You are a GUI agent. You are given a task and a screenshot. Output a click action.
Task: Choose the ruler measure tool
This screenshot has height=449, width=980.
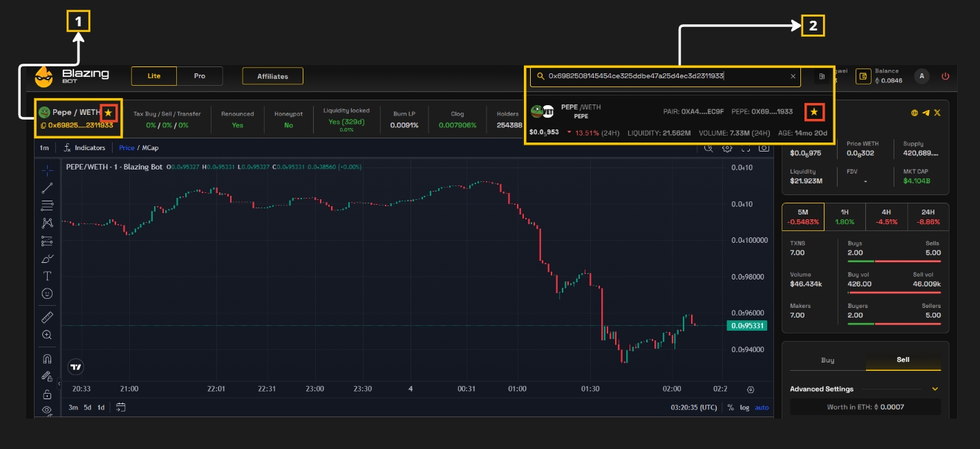pyautogui.click(x=47, y=317)
